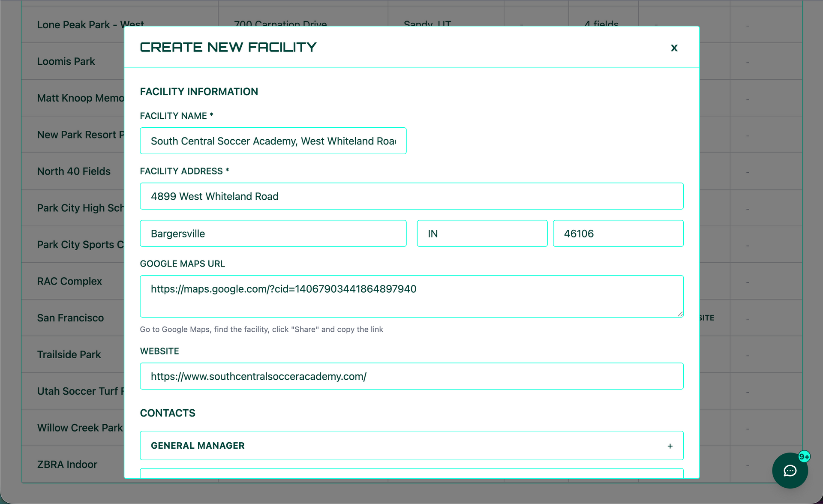Open San Francisco facility row

[x=70, y=318]
